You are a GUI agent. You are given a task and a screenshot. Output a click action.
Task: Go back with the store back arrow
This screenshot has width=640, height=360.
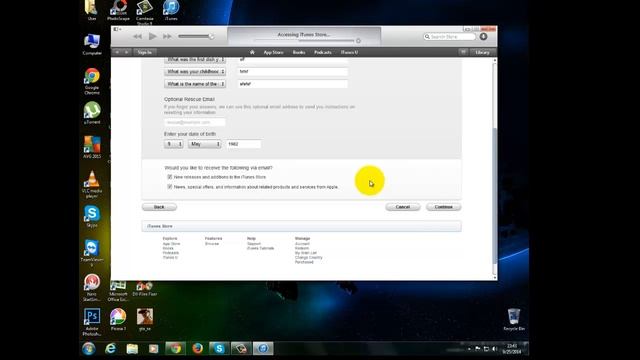tap(118, 52)
